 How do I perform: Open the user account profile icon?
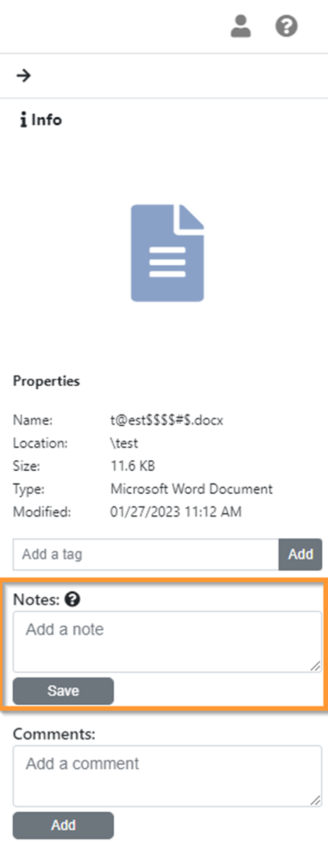tap(240, 26)
